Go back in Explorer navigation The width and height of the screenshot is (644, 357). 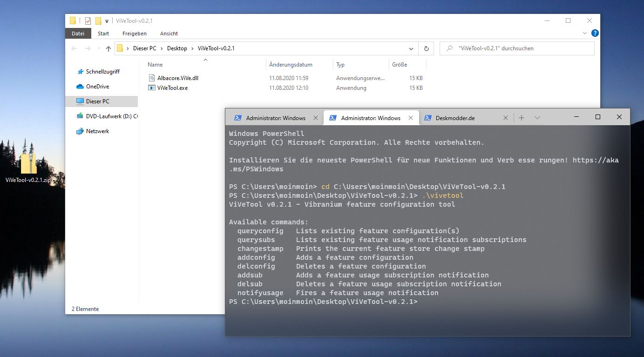point(75,48)
